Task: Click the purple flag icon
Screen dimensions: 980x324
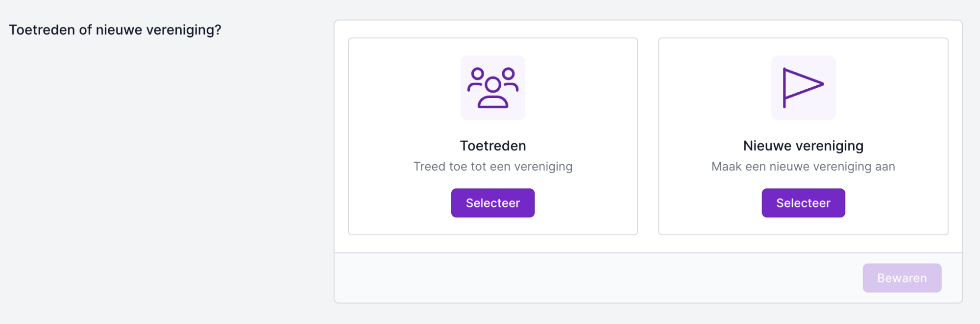Action: (x=803, y=88)
